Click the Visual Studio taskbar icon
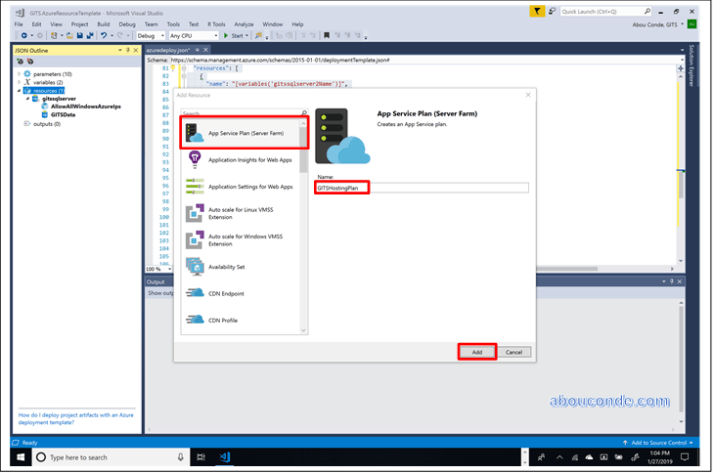Screen dimensions: 714x473 pos(226,457)
